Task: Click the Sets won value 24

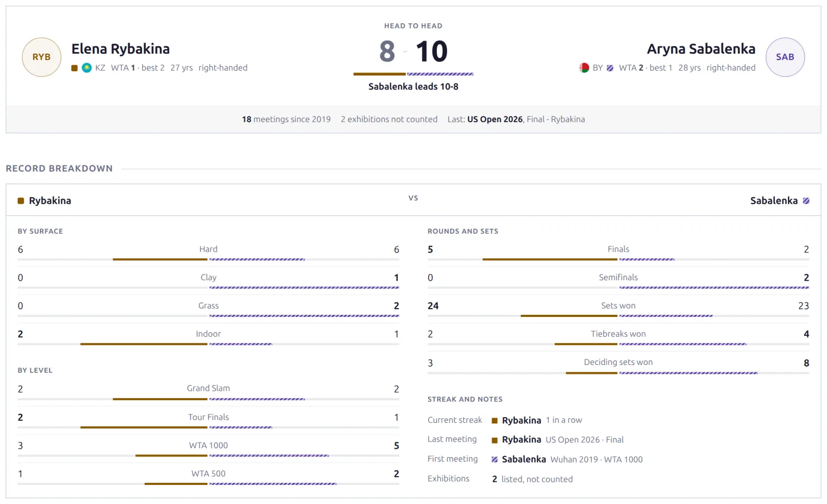Action: pos(433,306)
